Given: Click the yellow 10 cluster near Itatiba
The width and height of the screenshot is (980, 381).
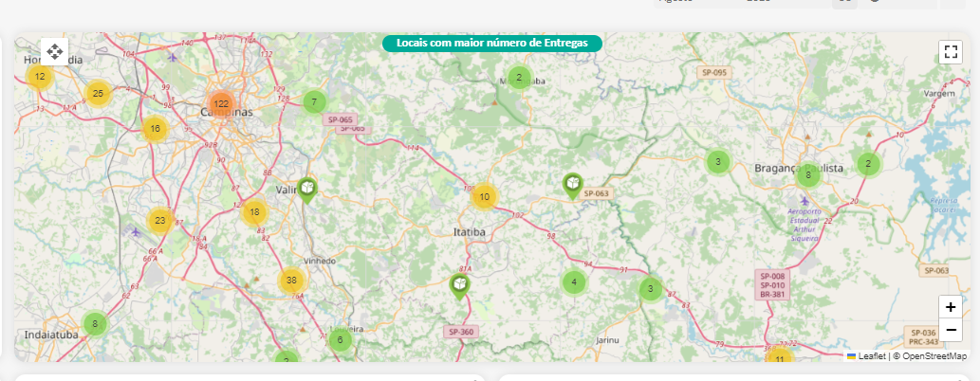Looking at the screenshot, I should click(484, 197).
